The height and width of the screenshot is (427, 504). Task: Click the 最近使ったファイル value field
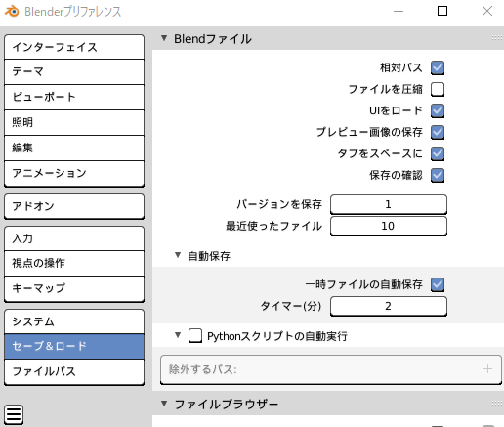click(x=389, y=226)
